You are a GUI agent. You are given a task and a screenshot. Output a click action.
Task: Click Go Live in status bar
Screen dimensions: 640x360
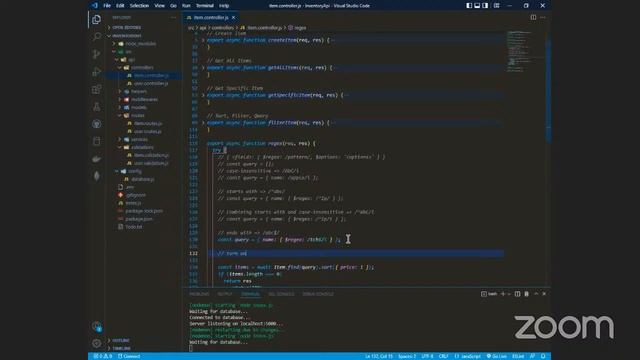coord(496,356)
